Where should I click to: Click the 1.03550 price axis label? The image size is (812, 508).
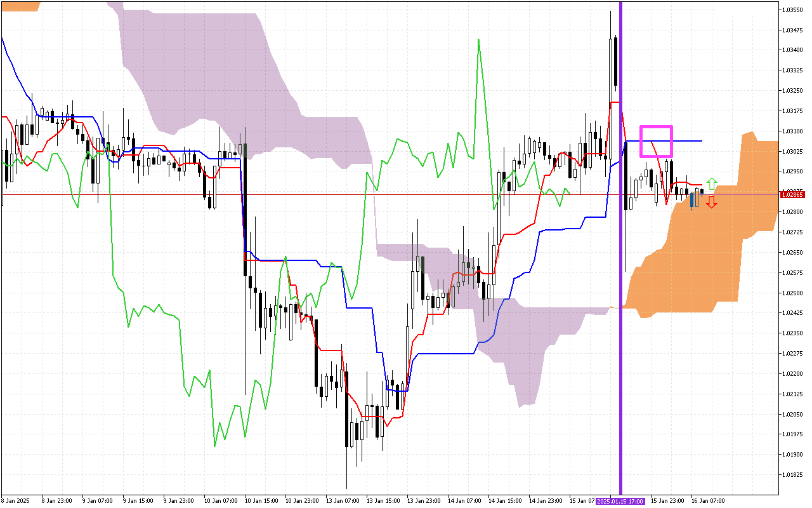[793, 10]
